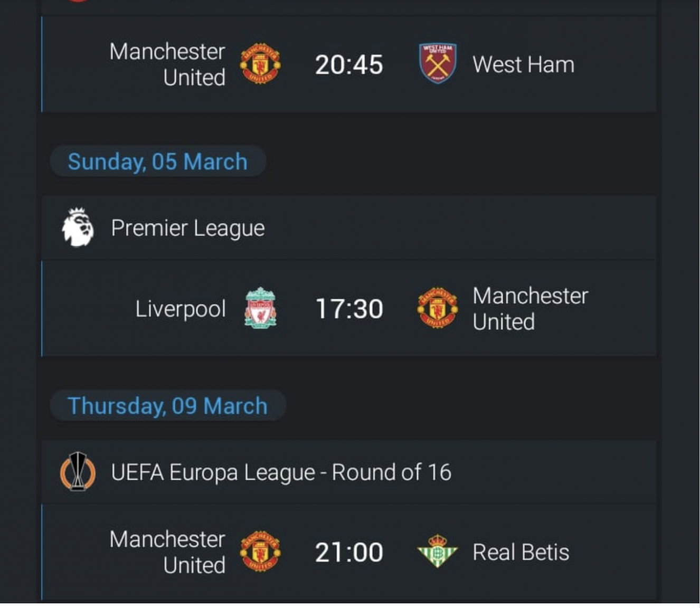The width and height of the screenshot is (700, 608).
Task: Click Manchester United crest in the Liverpool match
Action: click(x=438, y=308)
